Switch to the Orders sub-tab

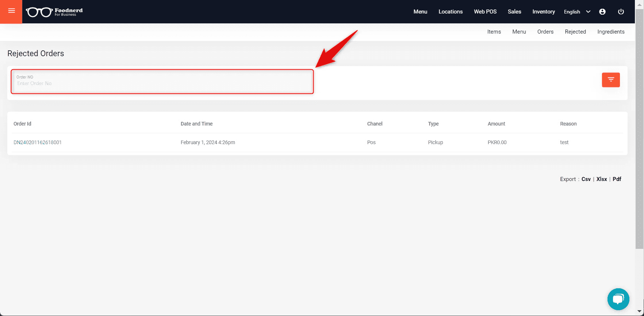pyautogui.click(x=545, y=32)
